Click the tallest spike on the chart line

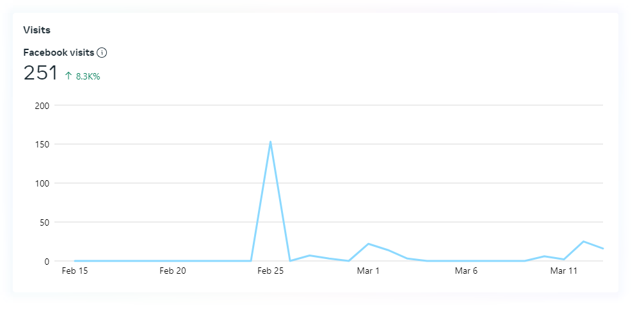pos(271,142)
